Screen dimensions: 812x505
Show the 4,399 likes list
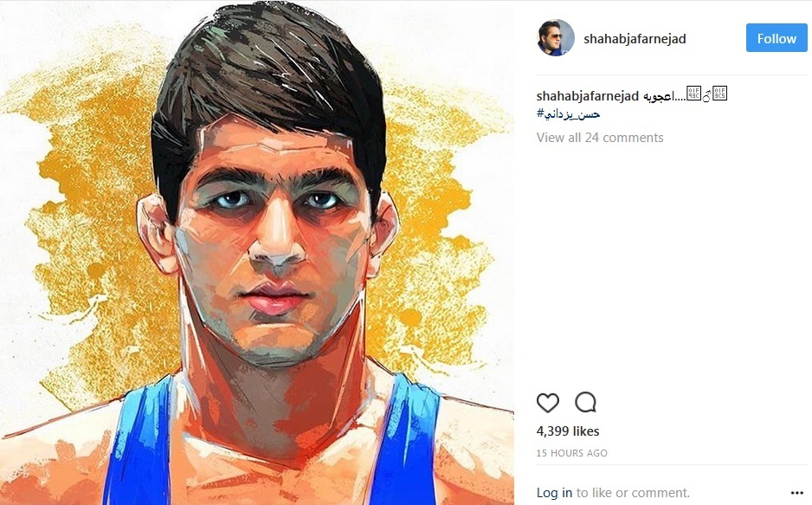tap(568, 431)
